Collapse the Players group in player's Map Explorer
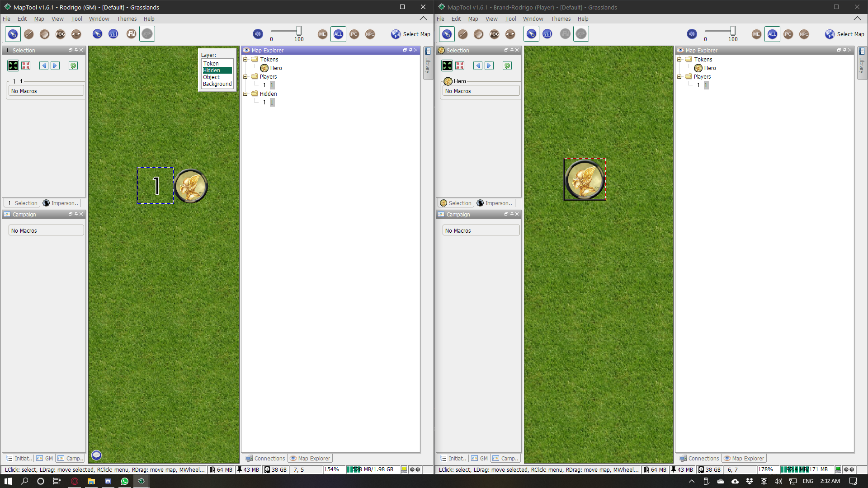Screen dimensions: 868x488 click(x=679, y=76)
